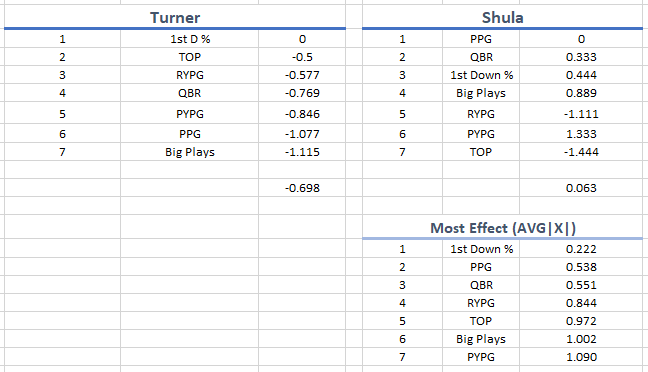Click Shula's Big Plays value 0.889
Screen dimensions: 648x372
(x=581, y=93)
